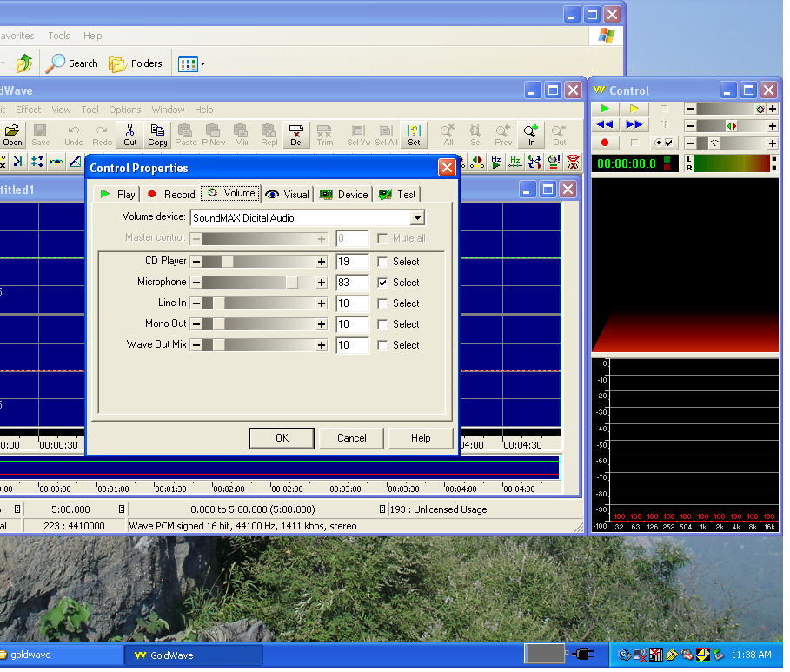Screen dimensions: 790x672
Task: Click the Save toolbar button
Action: point(40,135)
